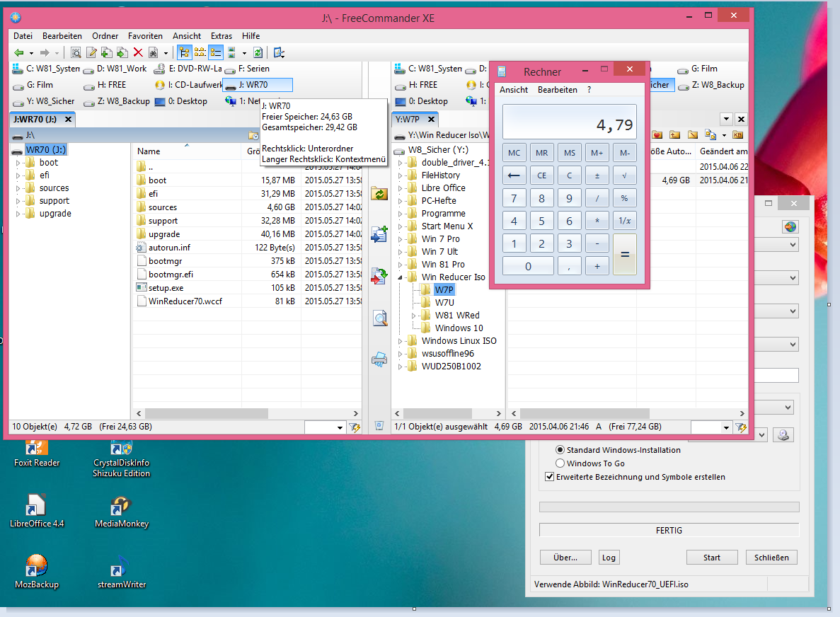
Task: Open the Ordner menu
Action: (x=105, y=36)
